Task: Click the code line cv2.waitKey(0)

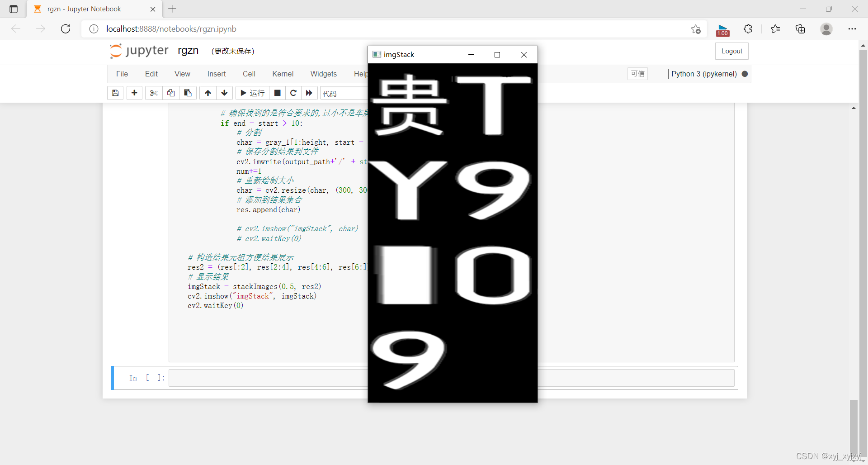Action: click(216, 306)
